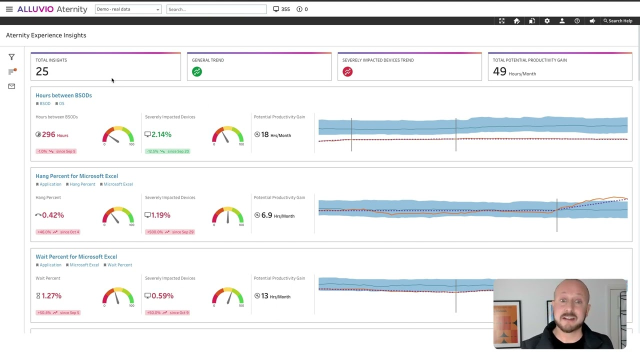Click the BSOD tag under Hours between BSODs
640x360 pixels.
tap(44, 104)
